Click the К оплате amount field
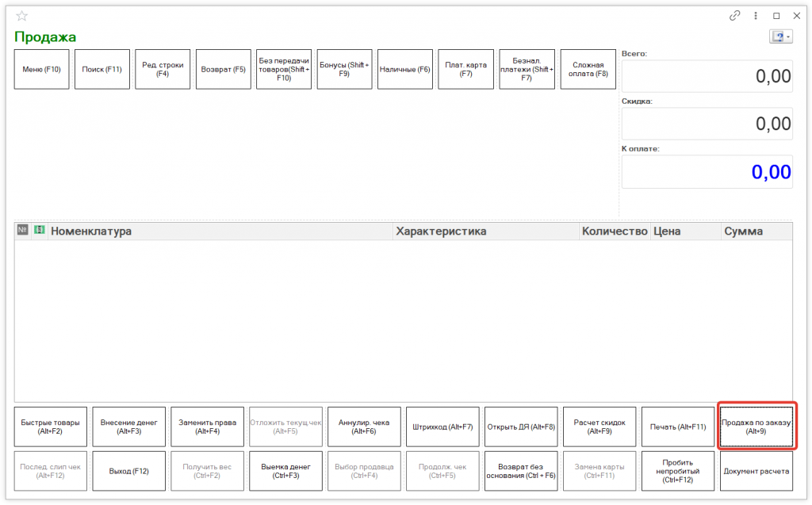The image size is (812, 505). [x=707, y=171]
